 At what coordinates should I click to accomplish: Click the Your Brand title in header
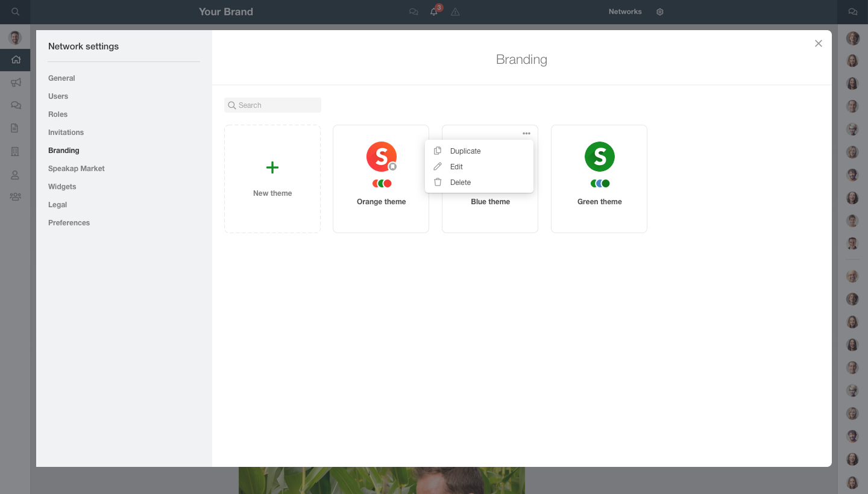click(226, 11)
